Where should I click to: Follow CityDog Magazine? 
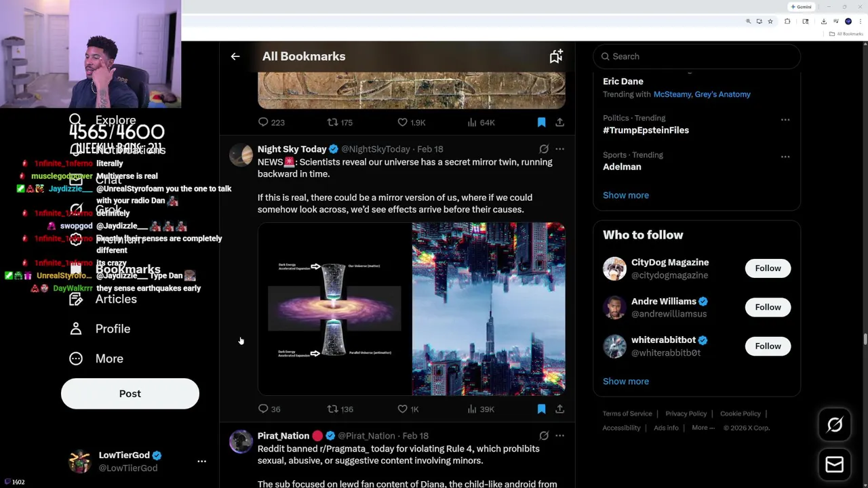click(x=768, y=268)
